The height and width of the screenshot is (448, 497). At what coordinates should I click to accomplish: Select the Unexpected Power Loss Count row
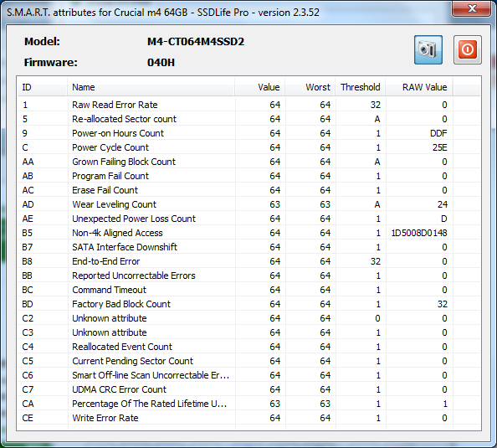(x=235, y=219)
